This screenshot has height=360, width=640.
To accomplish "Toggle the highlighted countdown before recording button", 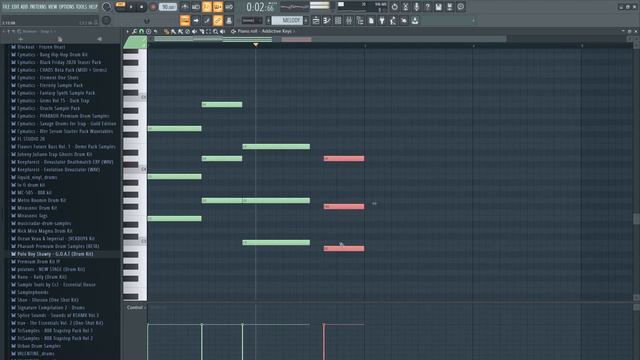I will [x=207, y=7].
